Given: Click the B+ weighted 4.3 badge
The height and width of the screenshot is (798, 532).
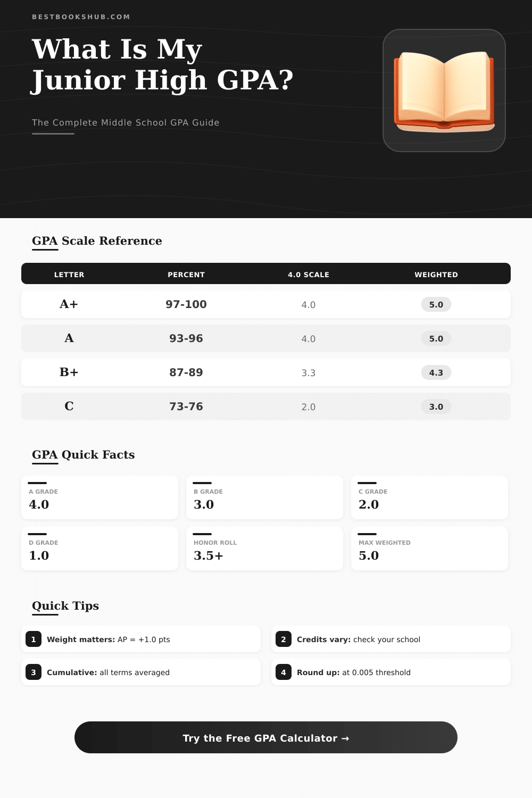Looking at the screenshot, I should click(x=436, y=372).
